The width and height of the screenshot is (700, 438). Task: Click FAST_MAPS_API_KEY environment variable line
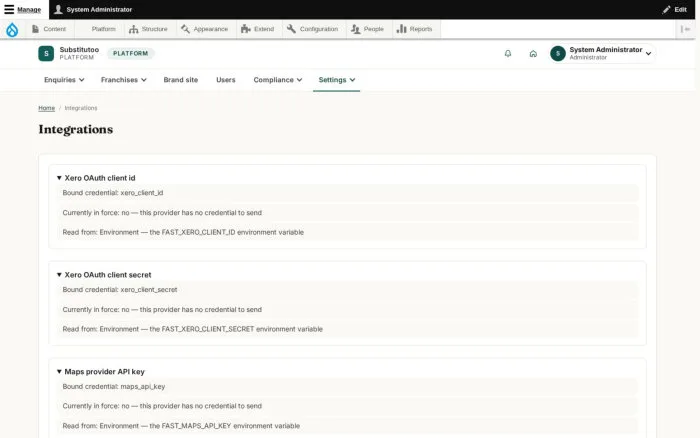pos(181,426)
